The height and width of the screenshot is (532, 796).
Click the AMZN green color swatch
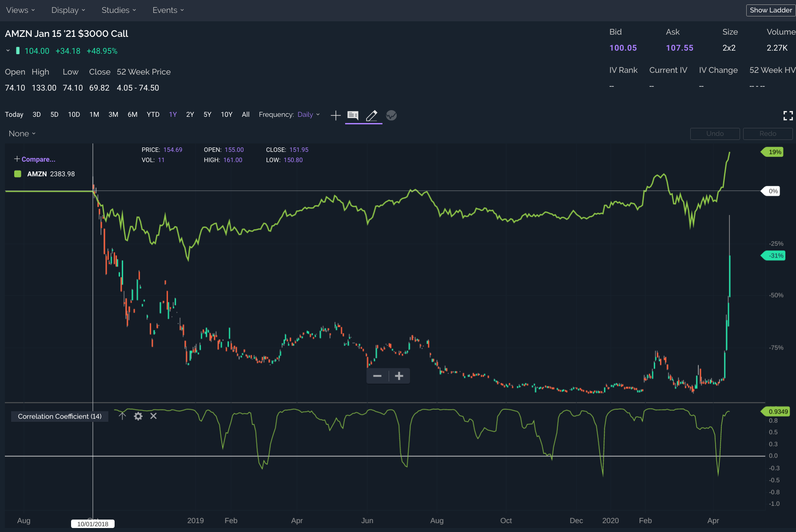[18, 174]
